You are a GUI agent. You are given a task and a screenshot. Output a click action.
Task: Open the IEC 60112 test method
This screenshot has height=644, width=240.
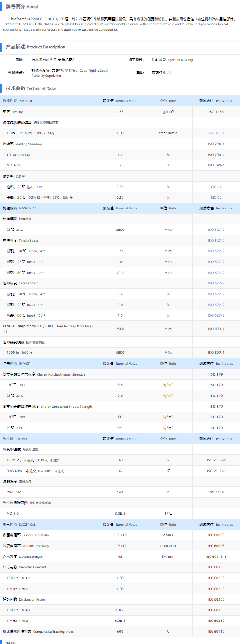(x=216, y=632)
